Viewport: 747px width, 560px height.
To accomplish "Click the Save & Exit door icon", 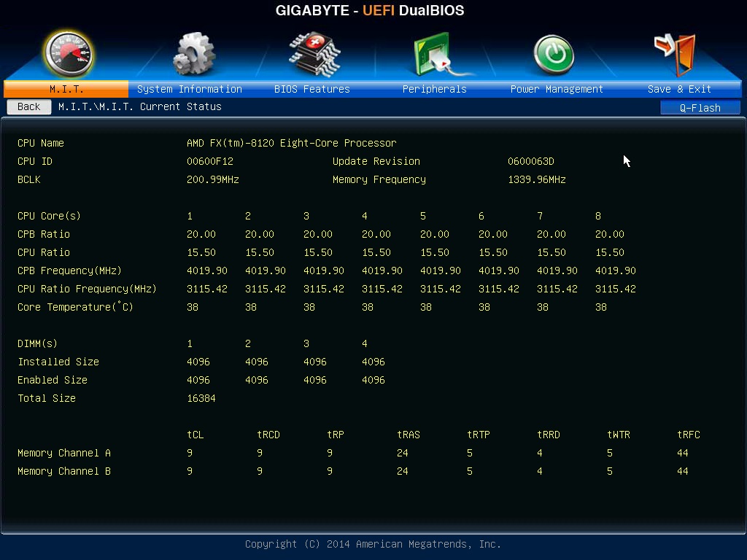I will click(x=675, y=55).
